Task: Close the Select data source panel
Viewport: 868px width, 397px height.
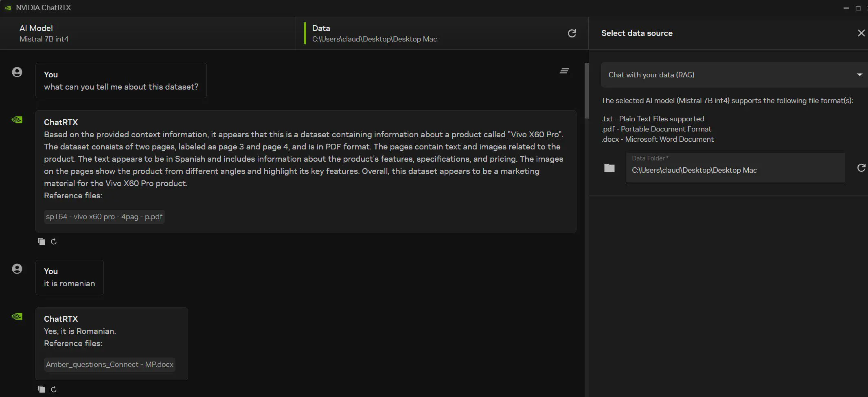Action: tap(861, 33)
